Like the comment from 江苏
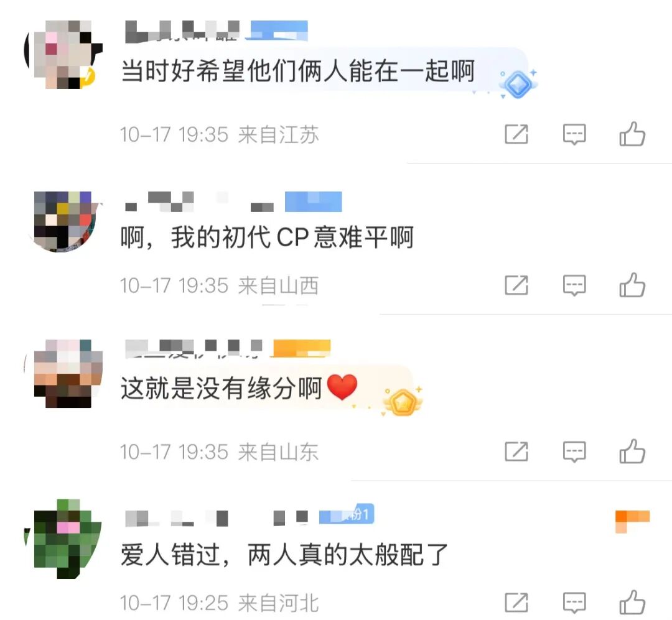 (x=632, y=134)
